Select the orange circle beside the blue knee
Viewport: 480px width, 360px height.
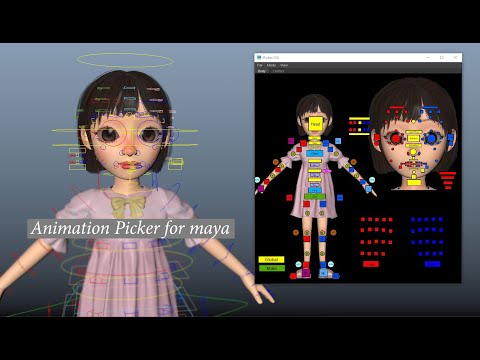click(x=333, y=232)
